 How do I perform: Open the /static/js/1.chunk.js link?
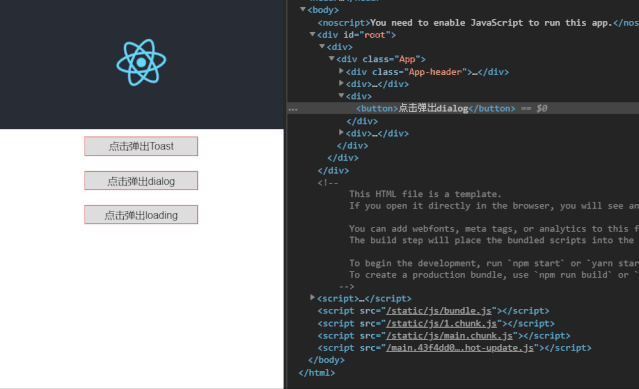(441, 323)
